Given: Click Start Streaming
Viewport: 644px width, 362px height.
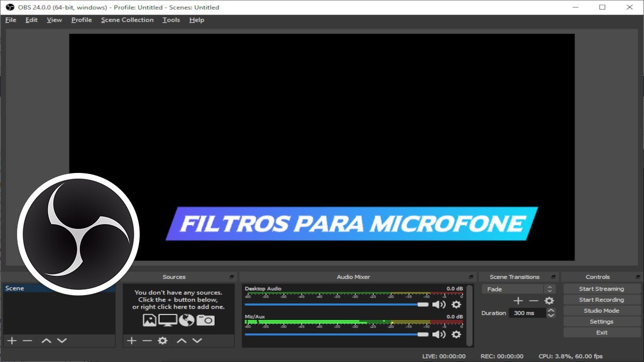Looking at the screenshot, I should pos(601,289).
